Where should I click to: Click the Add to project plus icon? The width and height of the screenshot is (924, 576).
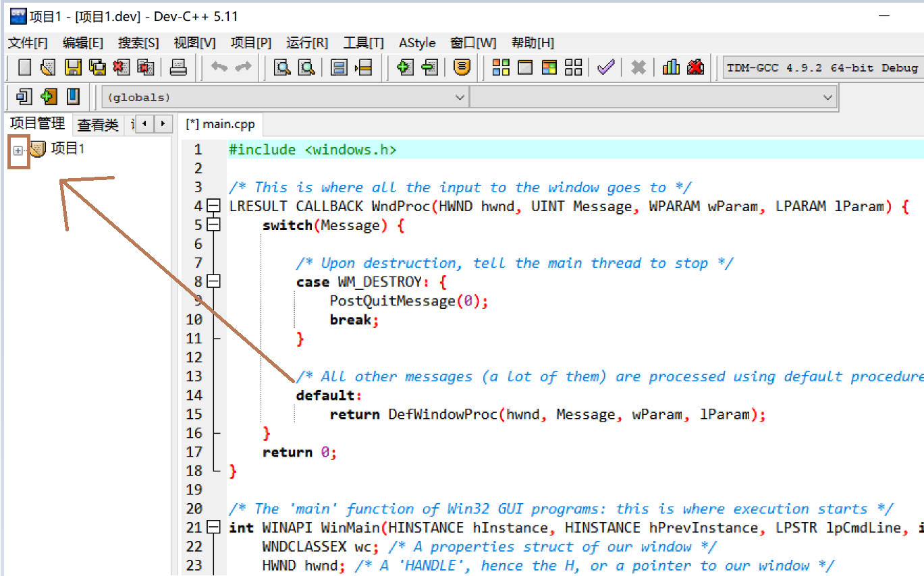405,67
